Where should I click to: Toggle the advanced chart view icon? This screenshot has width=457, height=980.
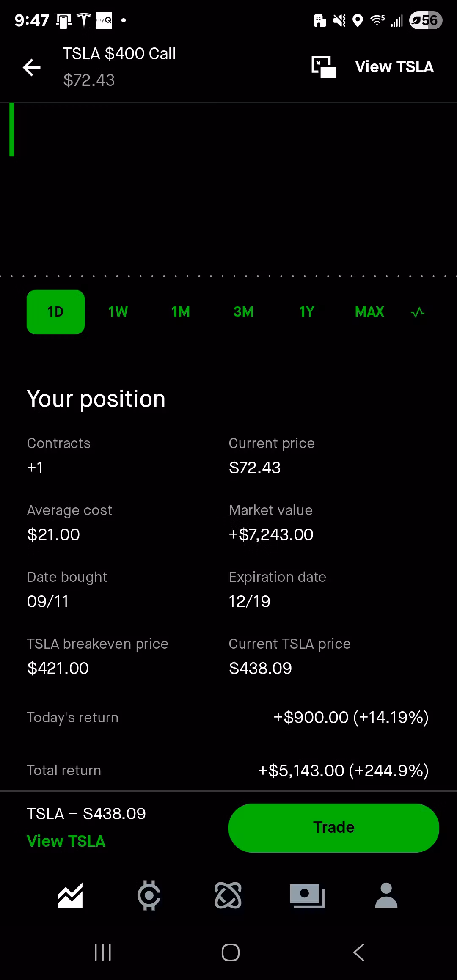pos(418,313)
